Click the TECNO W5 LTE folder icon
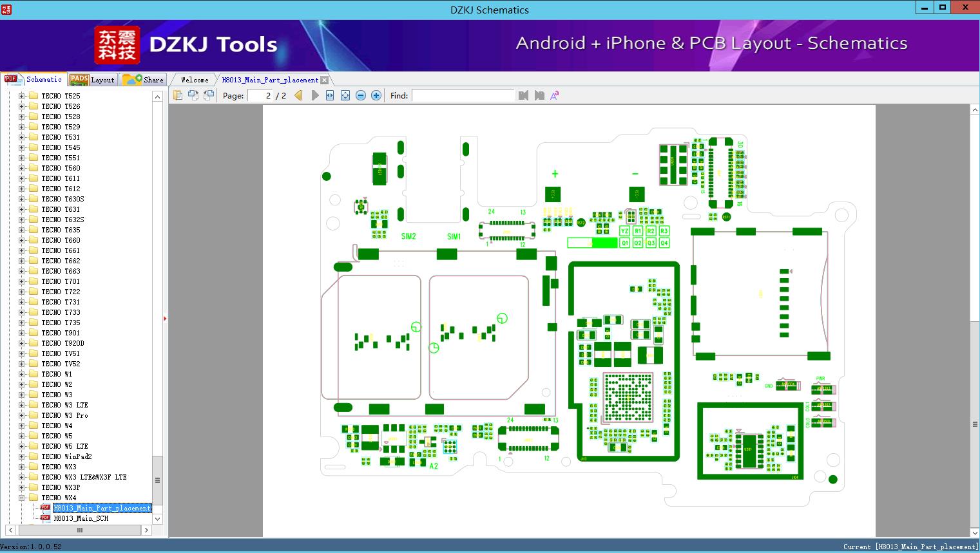Image resolution: width=980 pixels, height=553 pixels. point(34,445)
